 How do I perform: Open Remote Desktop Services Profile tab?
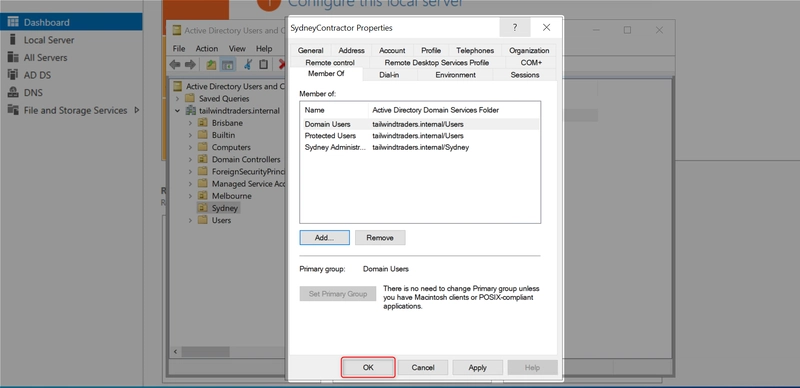(437, 63)
